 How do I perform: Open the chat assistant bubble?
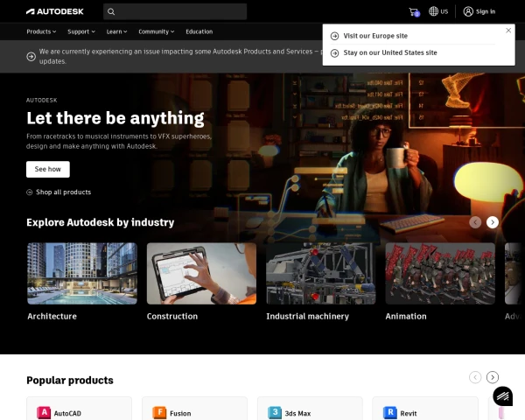[502, 396]
